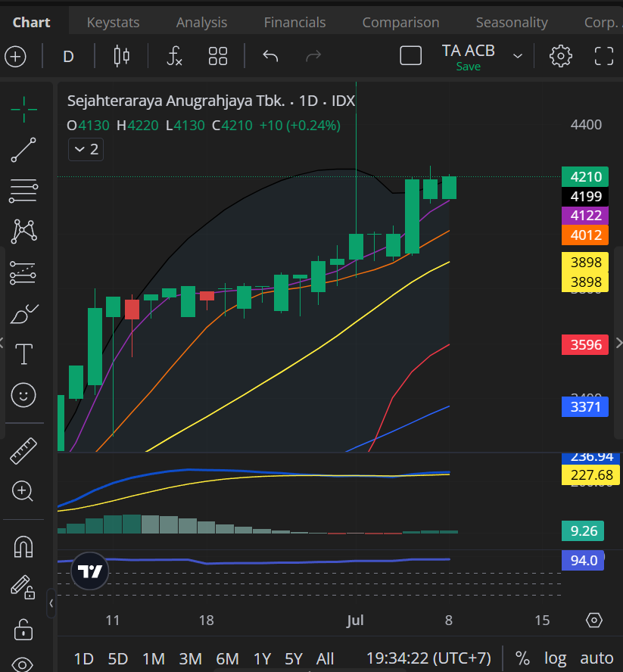
Task: Click the Jul date marker on time axis
Action: point(355,620)
